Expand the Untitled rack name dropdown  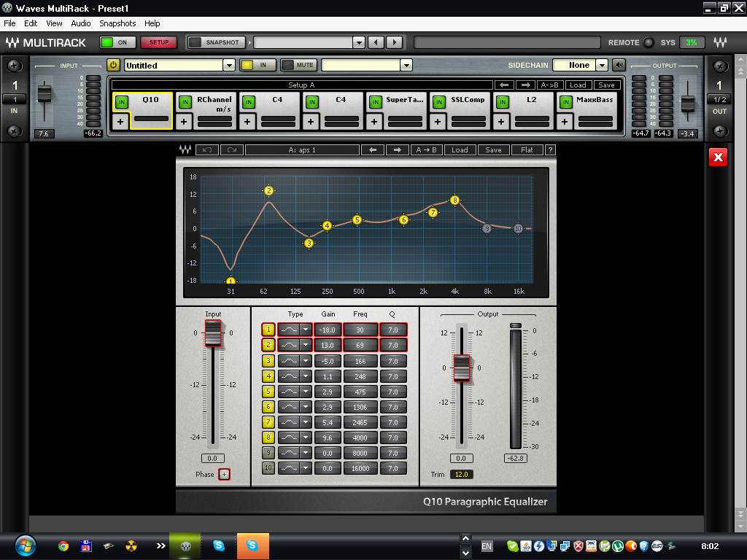pyautogui.click(x=228, y=66)
